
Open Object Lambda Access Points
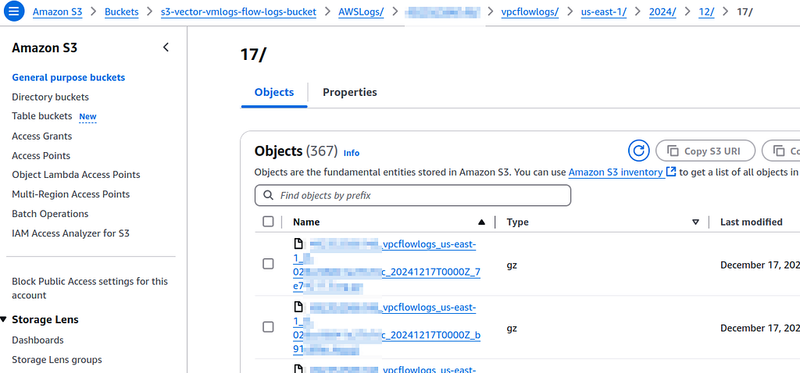(76, 175)
